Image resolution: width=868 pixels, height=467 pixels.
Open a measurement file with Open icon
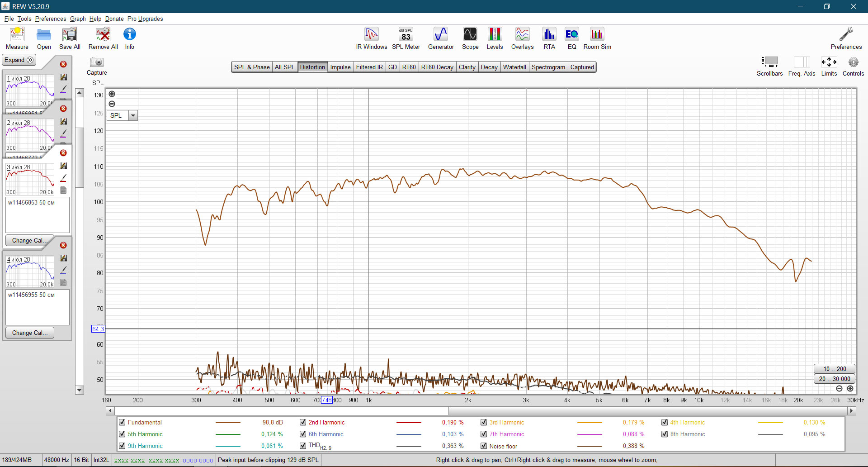pos(44,34)
